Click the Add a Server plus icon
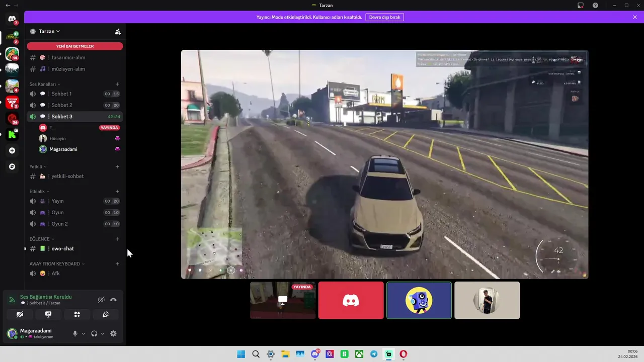The width and height of the screenshot is (644, 362). click(12, 150)
